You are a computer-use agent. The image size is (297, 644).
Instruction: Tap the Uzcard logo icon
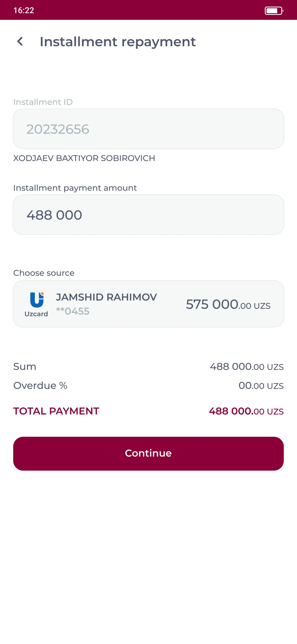tap(37, 300)
